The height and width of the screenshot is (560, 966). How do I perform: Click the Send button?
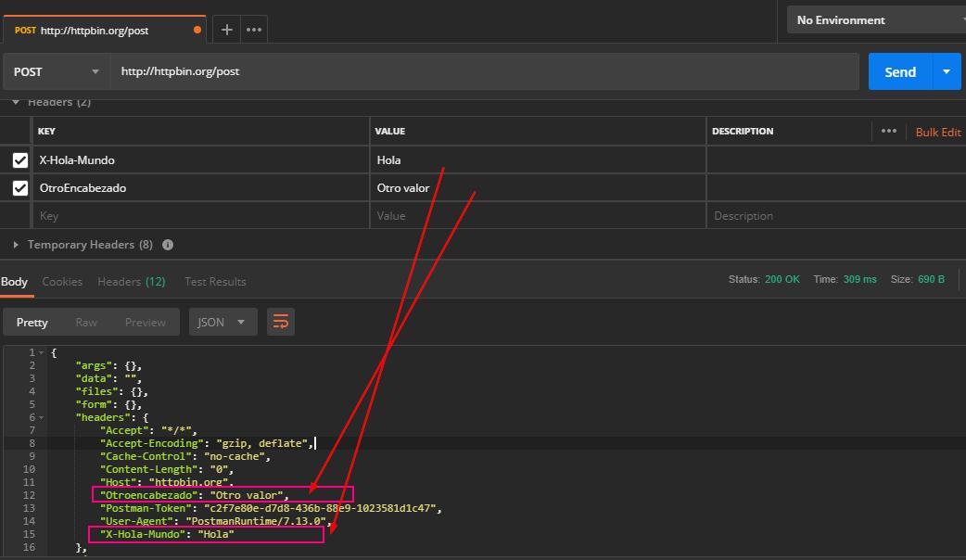pos(900,72)
